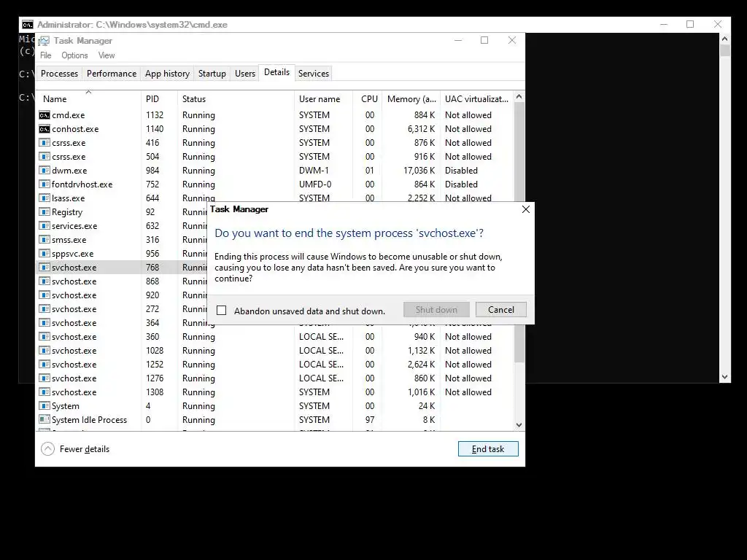Sort by the Memory column header

point(411,99)
